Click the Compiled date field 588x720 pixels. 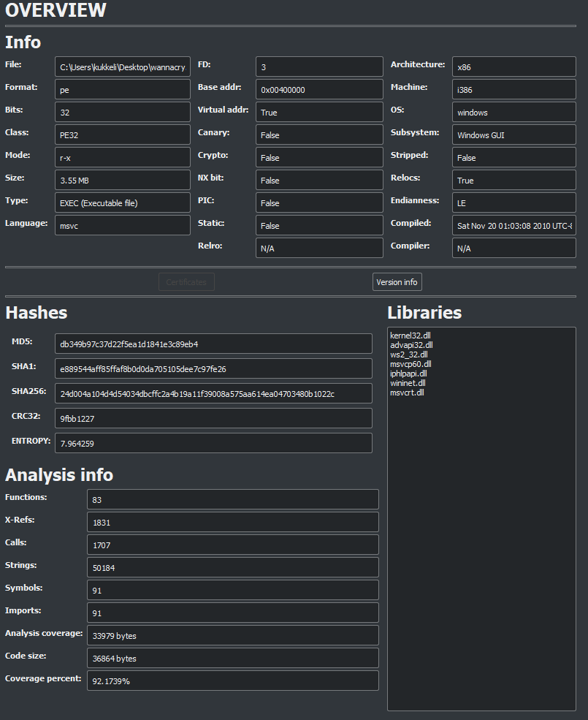(513, 226)
